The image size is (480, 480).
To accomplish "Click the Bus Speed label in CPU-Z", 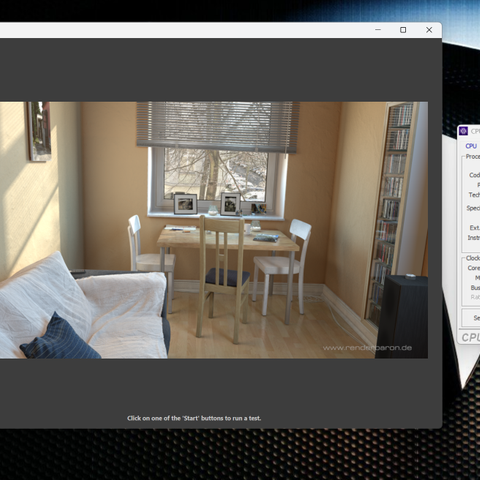I will (475, 287).
